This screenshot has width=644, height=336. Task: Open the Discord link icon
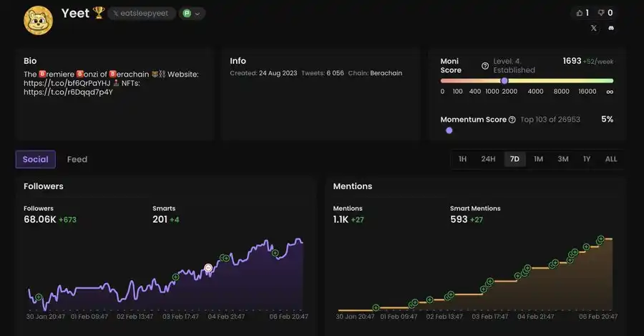coord(611,29)
